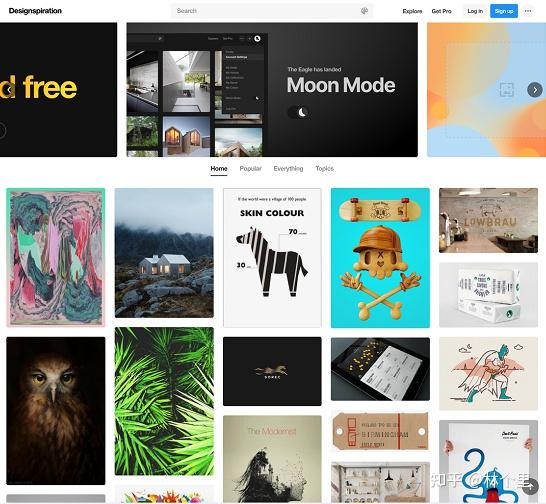
Task: Open the green palm leaves photo
Action: pyautogui.click(x=164, y=401)
